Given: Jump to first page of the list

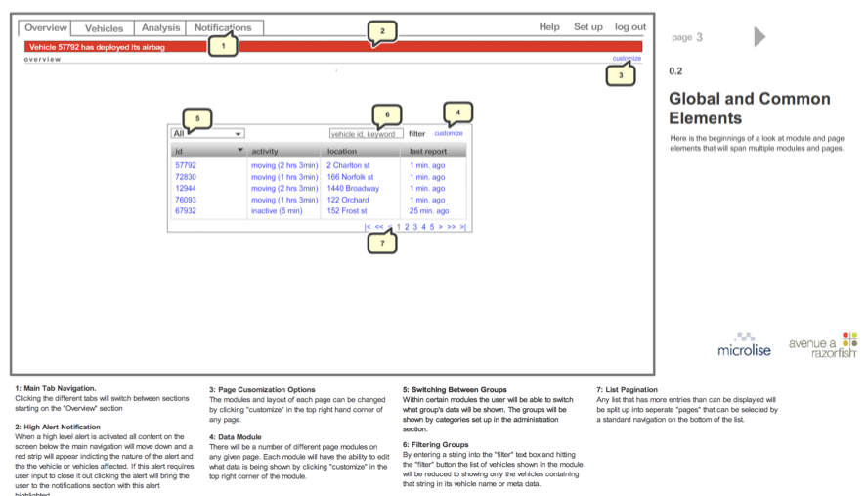Looking at the screenshot, I should pyautogui.click(x=368, y=227).
